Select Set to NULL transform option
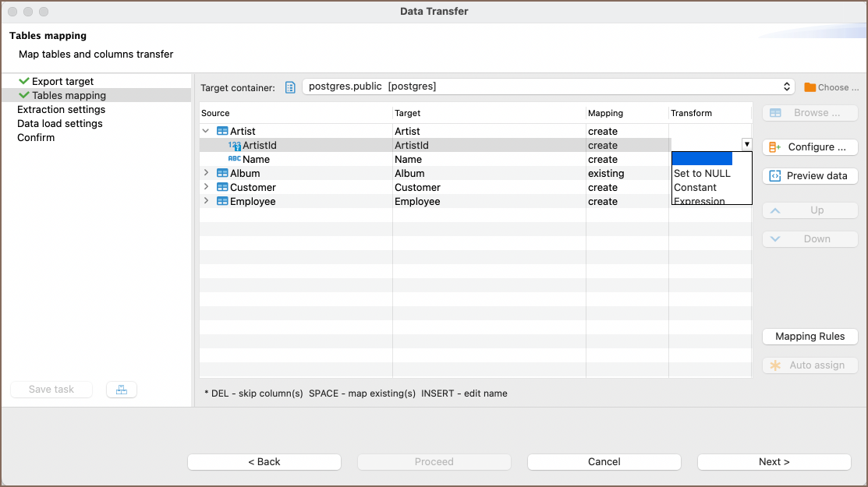This screenshot has height=487, width=868. pos(702,174)
